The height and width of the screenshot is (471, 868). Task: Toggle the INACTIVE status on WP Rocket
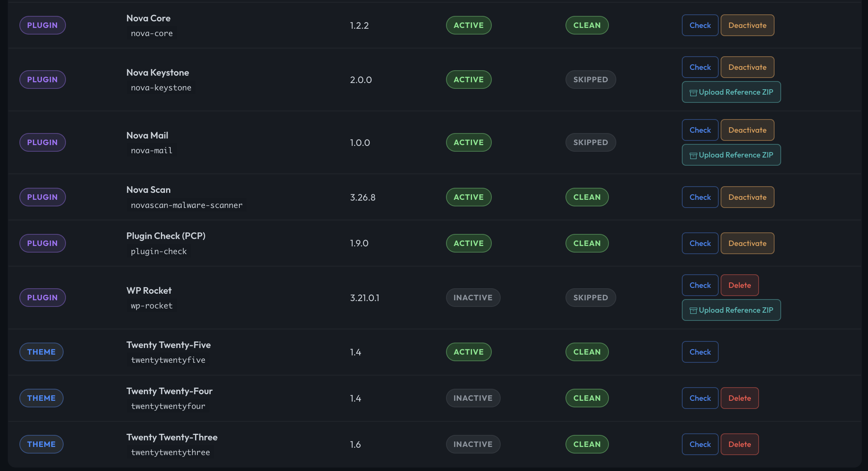(x=473, y=298)
